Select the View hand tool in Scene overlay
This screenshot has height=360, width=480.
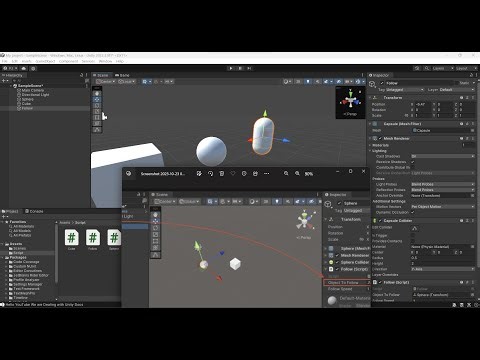click(97, 93)
